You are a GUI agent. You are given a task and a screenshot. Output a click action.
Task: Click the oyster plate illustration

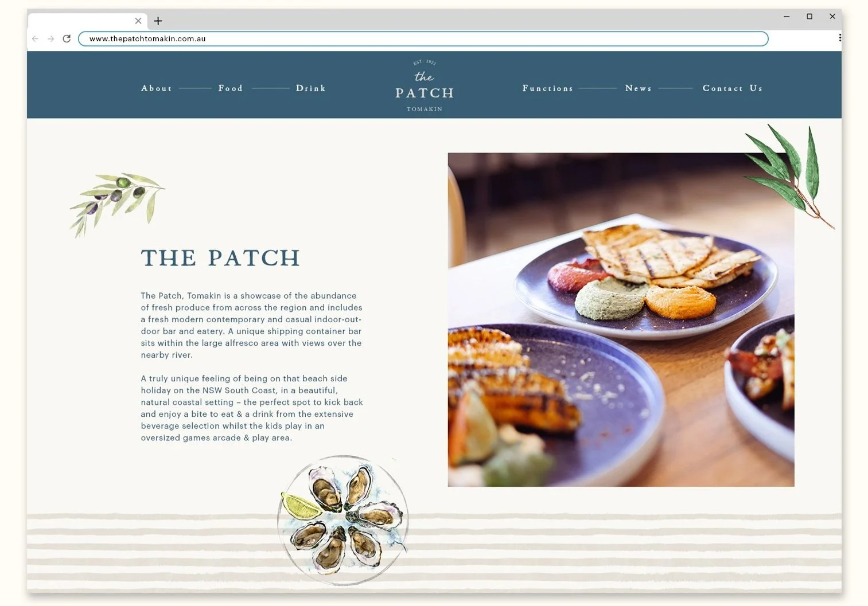344,520
